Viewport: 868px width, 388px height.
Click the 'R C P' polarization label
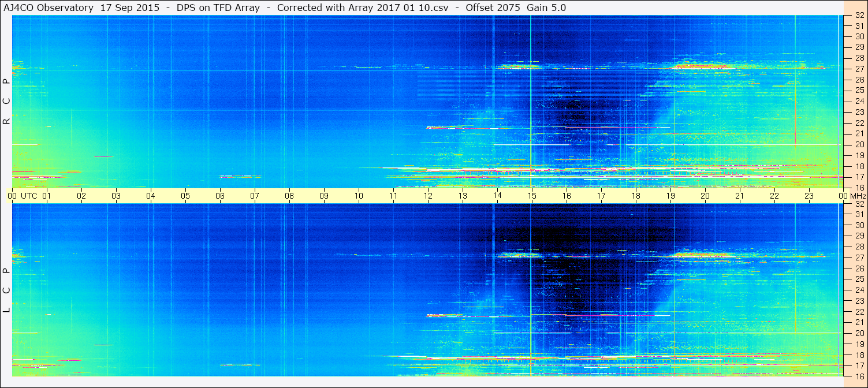[x=6, y=102]
